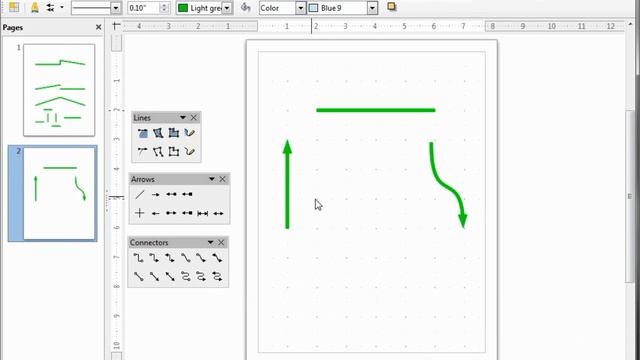
Task: Click the Arrow Style button in toolbar
Action: 51,7
